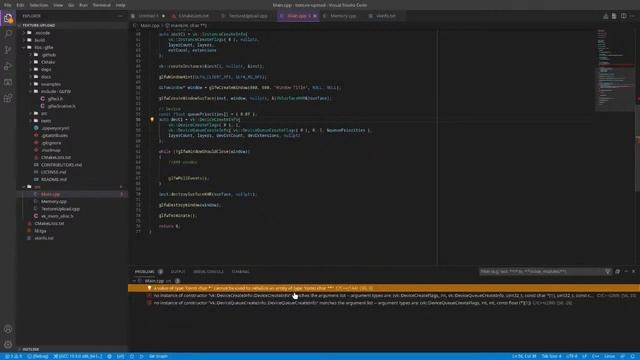Image resolution: width=640 pixels, height=360 pixels.
Task: Click the lightbulb quick-fix icon in editor gutter
Action: tap(152, 120)
